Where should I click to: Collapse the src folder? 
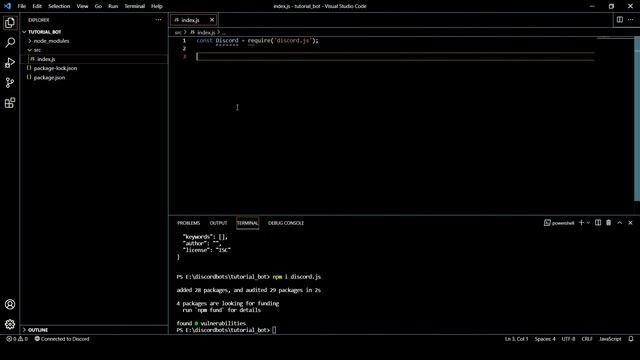pos(37,50)
